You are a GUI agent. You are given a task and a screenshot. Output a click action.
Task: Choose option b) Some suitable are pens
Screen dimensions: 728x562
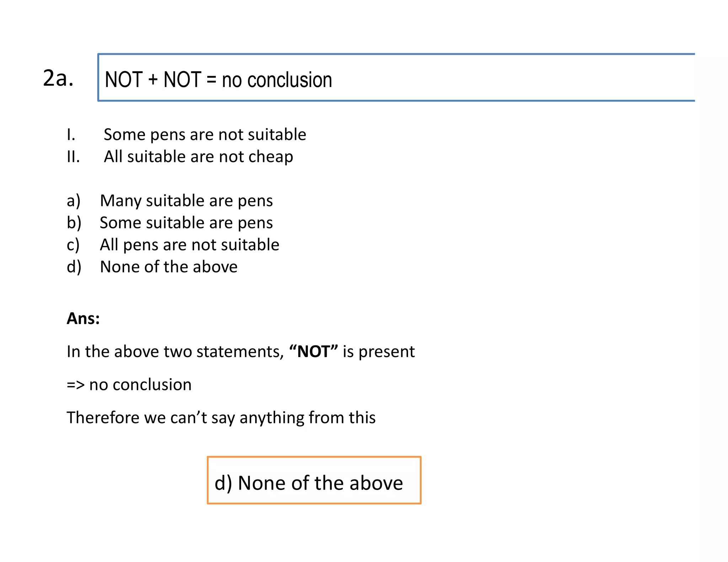pos(186,223)
